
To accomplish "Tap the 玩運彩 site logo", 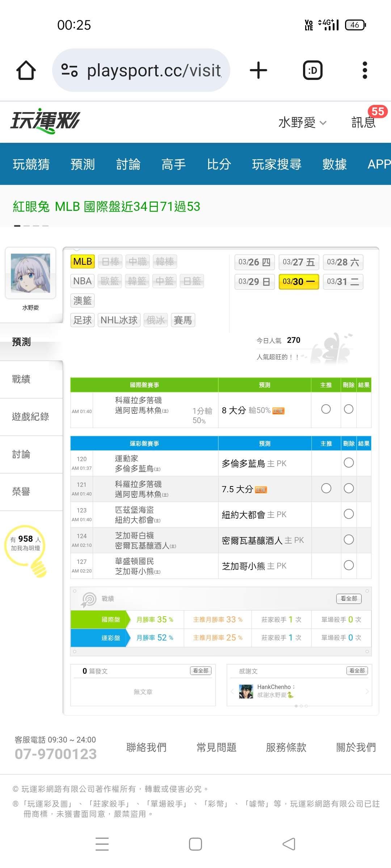I will [x=45, y=121].
